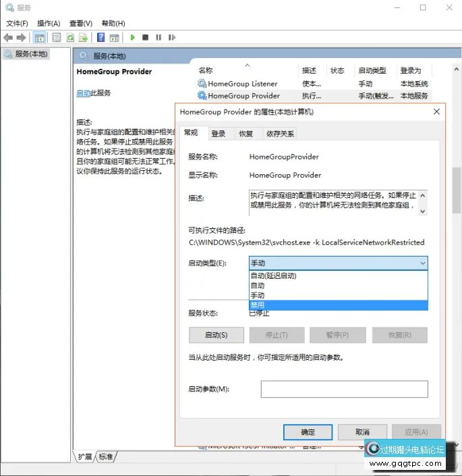
Task: Click the 启动 link to start this service
Action: point(84,93)
